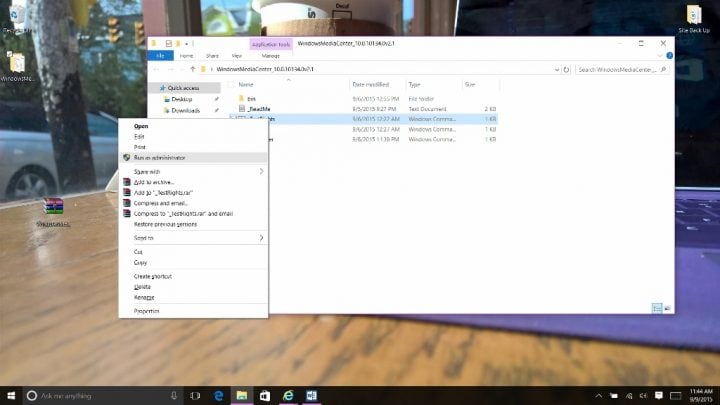Open File Explorer in the taskbar
This screenshot has width=720, height=405.
242,395
